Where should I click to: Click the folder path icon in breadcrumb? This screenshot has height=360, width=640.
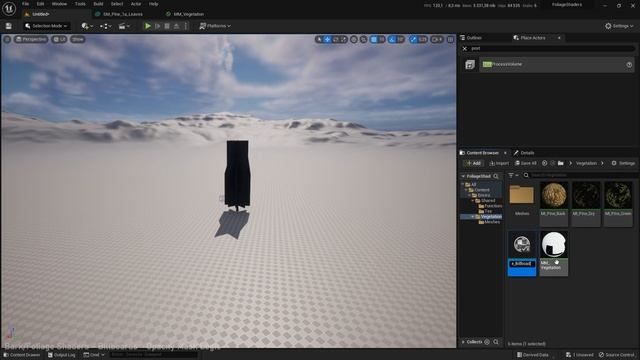point(561,163)
